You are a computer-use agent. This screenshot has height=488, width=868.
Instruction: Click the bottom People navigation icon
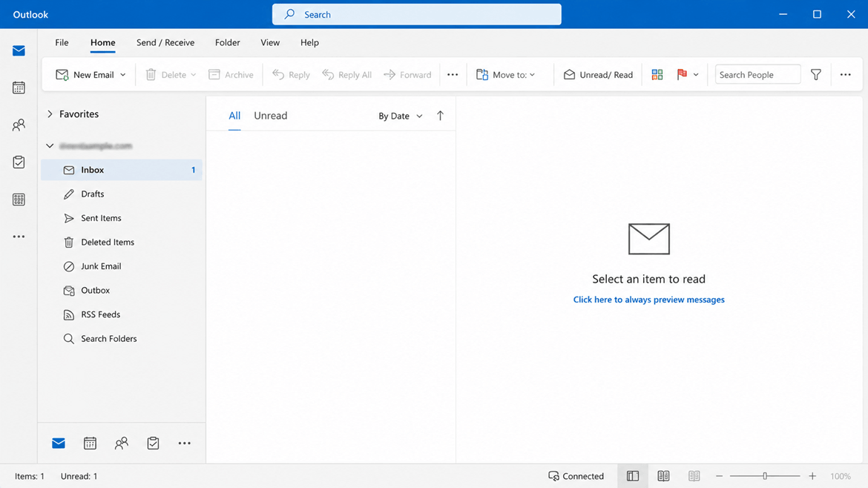[x=121, y=444]
